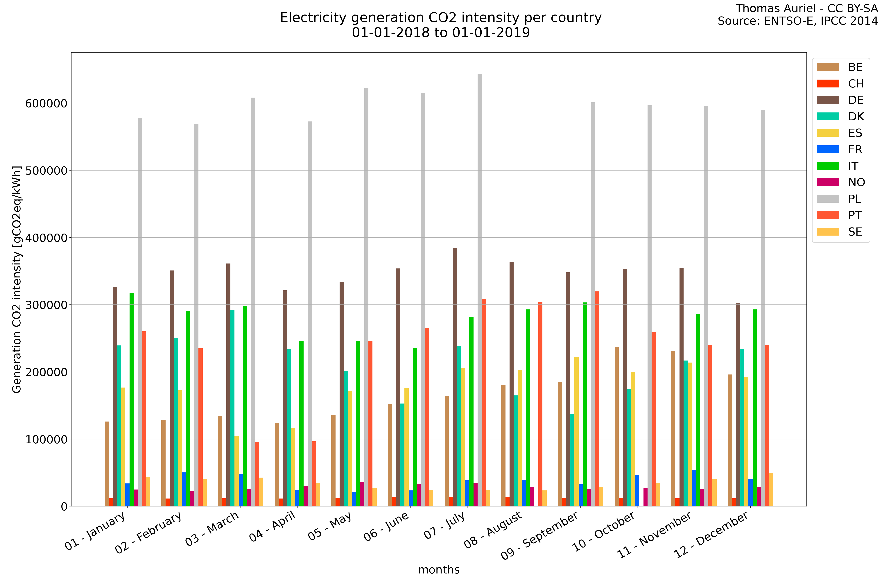Click the brown DE bar in July
The width and height of the screenshot is (882, 588).
455,375
